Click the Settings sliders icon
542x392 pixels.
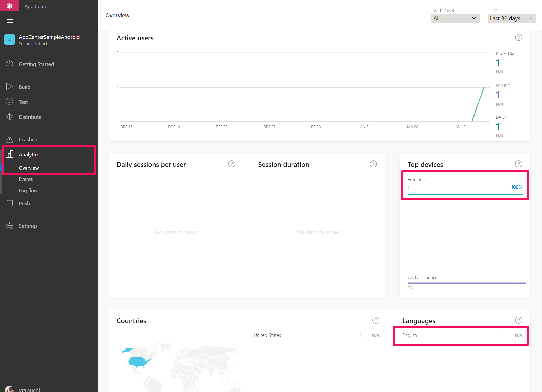coord(10,226)
